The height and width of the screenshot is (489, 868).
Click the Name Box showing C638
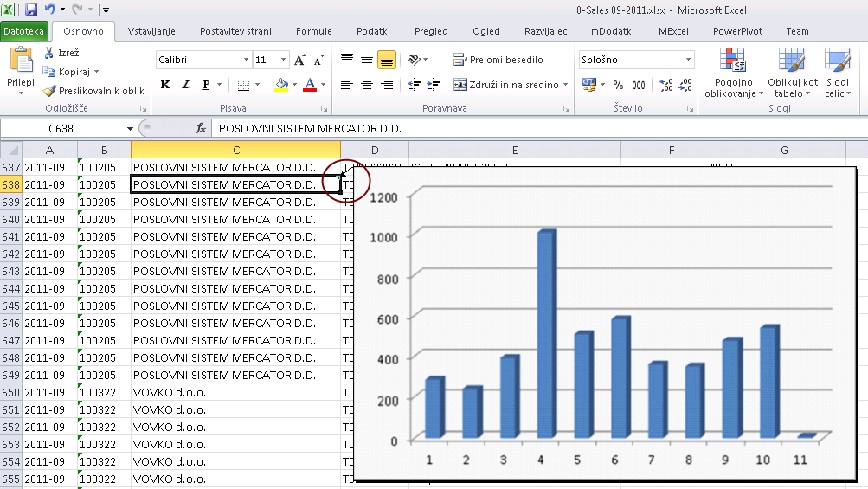61,128
